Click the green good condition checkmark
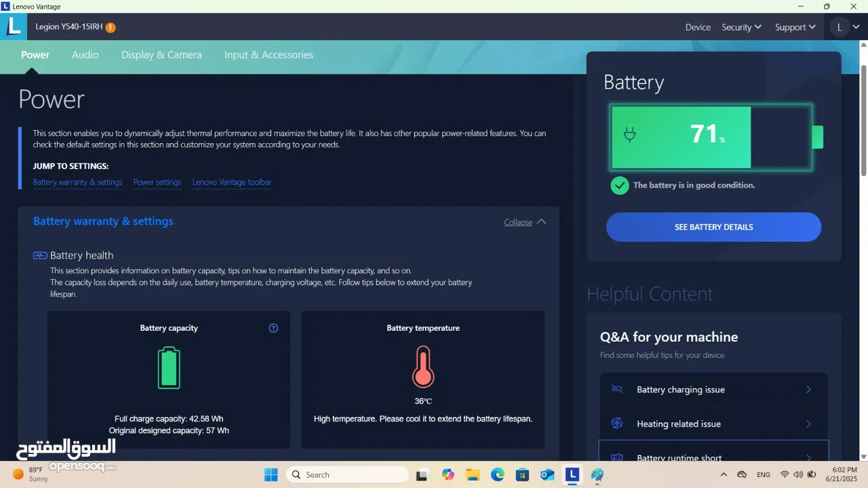Screen dimensions: 868x488 coord(620,185)
